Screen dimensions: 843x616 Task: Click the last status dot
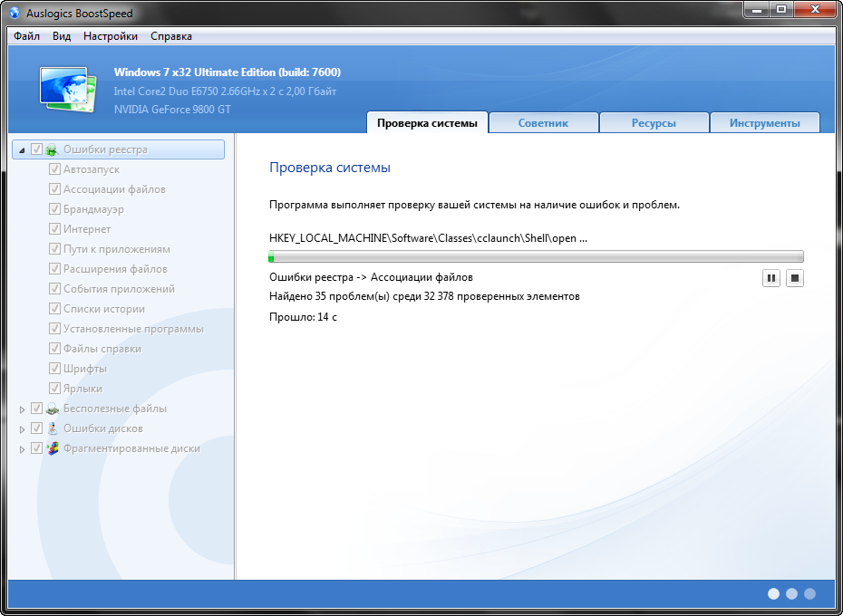pyautogui.click(x=809, y=593)
